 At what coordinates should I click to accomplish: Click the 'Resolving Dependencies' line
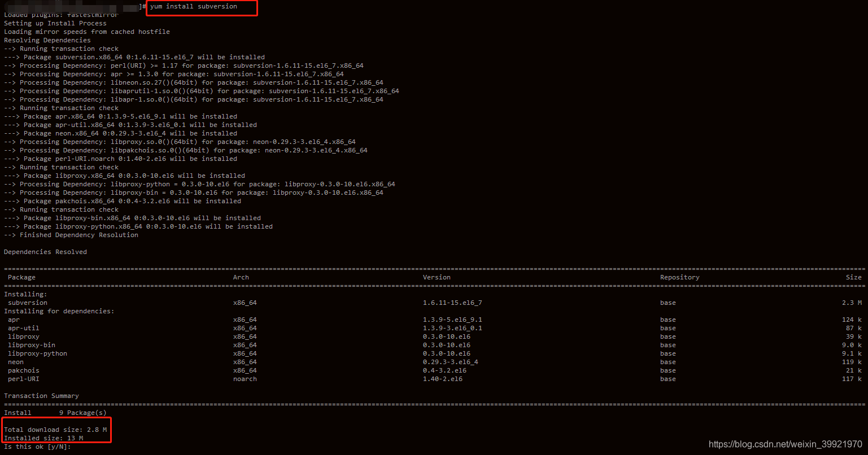pos(47,40)
